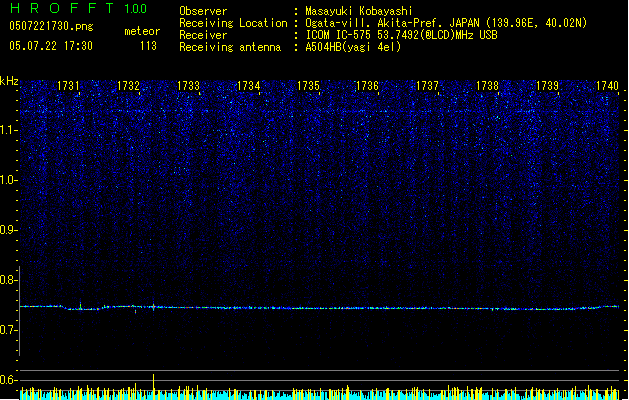The height and width of the screenshot is (400, 629).
Task: Click the meteor count label
Action: 142,31
